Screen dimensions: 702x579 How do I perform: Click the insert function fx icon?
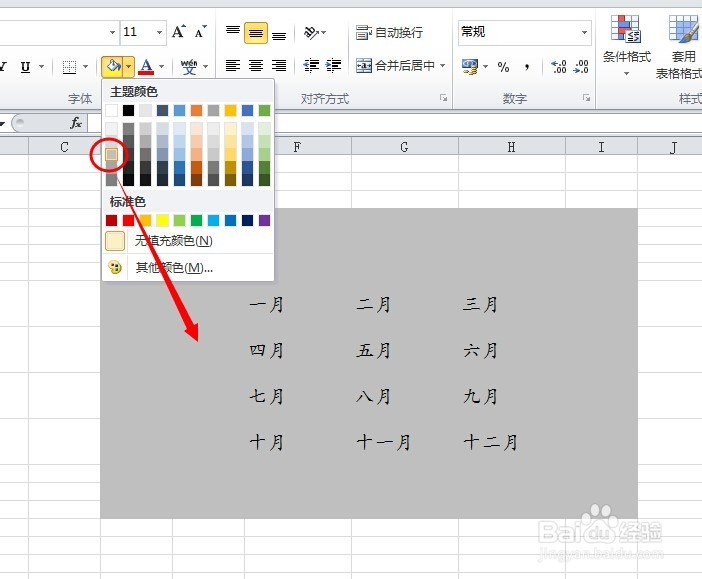(76, 123)
